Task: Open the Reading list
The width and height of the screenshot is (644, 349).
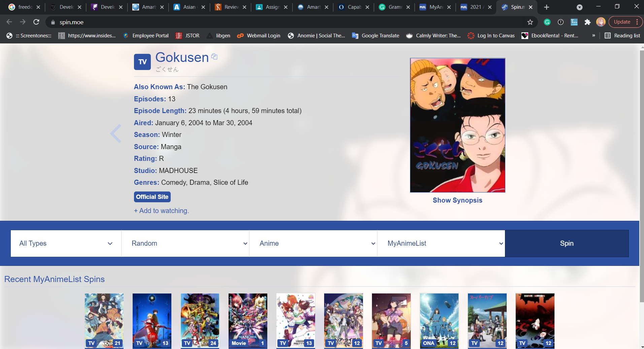Action: pos(622,35)
